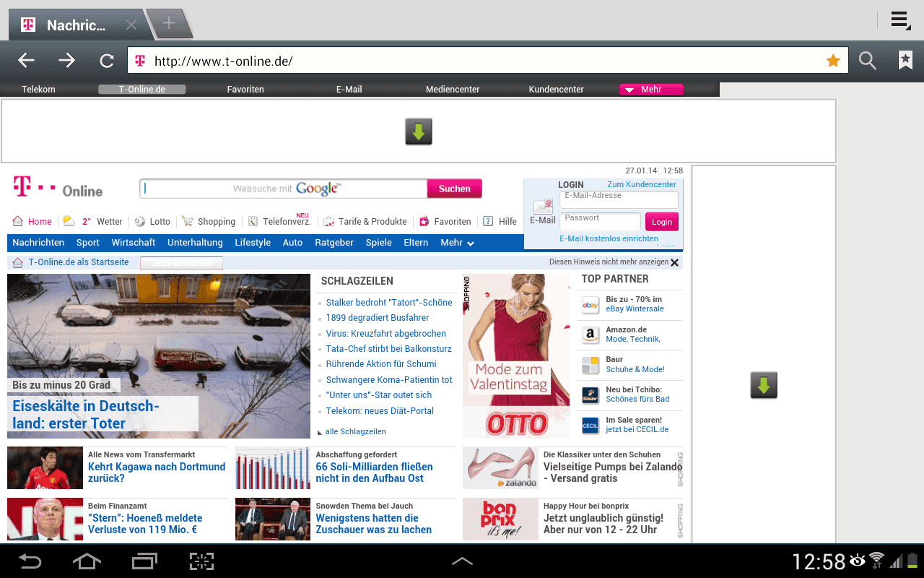Open Tchibo partner icon
This screenshot has height=578, width=924.
[x=590, y=395]
